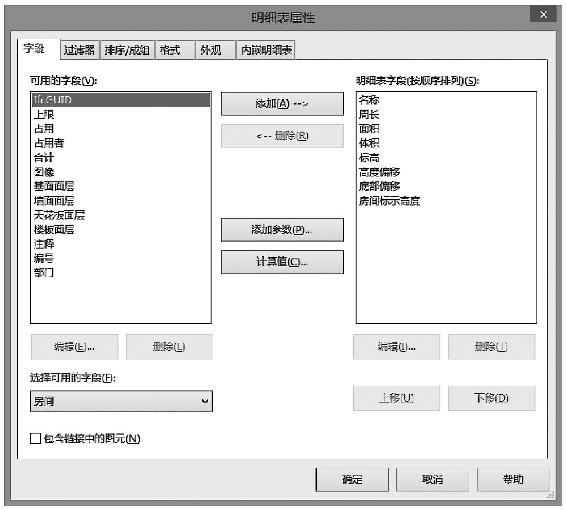Open help with the 帮助 button
The image size is (566, 510).
(513, 480)
